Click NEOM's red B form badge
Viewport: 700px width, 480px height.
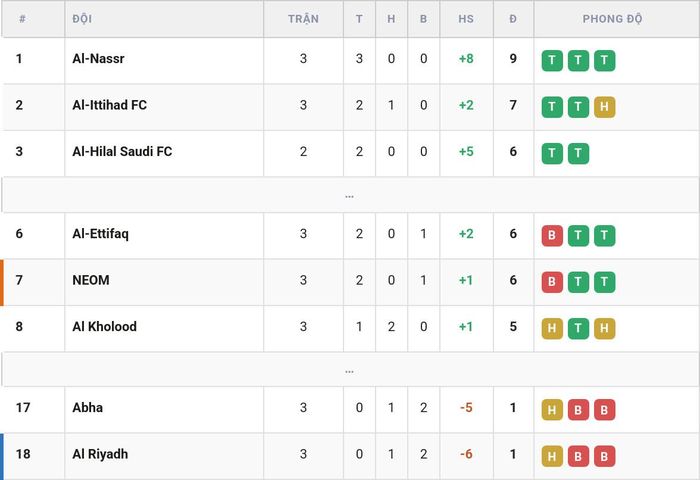pos(552,282)
